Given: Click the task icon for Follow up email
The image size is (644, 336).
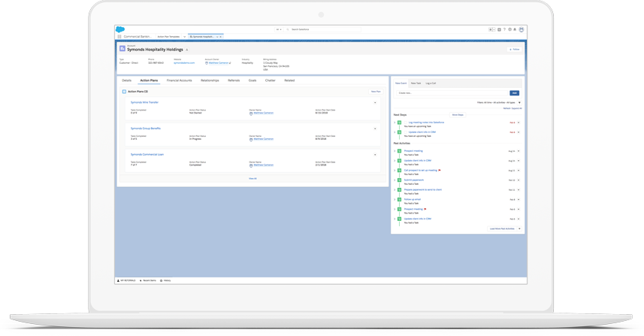Looking at the screenshot, I should [x=399, y=200].
